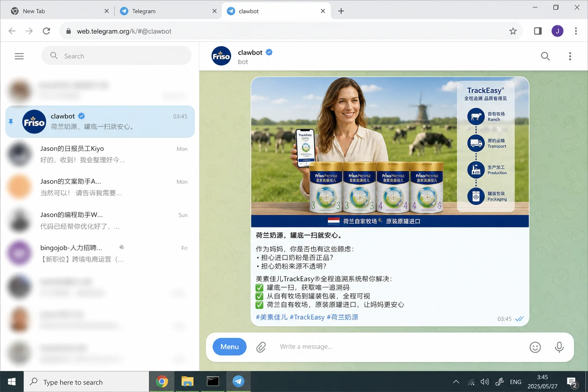The height and width of the screenshot is (392, 588).
Task: Click the bot Menu button
Action: click(x=229, y=346)
